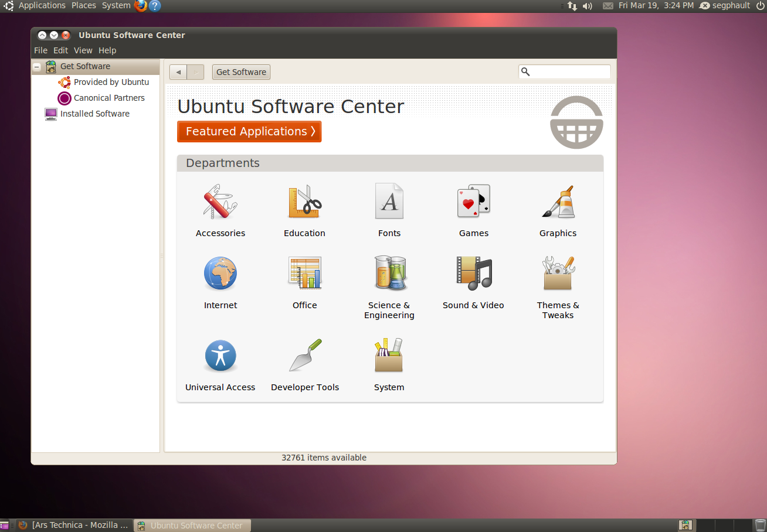Image resolution: width=767 pixels, height=532 pixels.
Task: Open the Universal Access icon
Action: pos(220,356)
